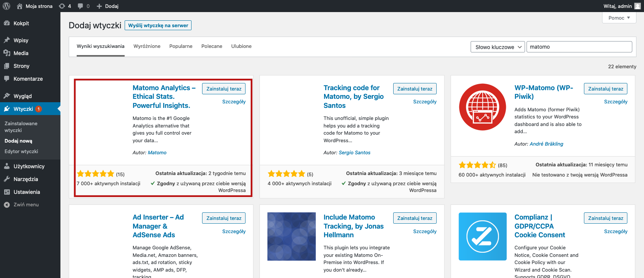Open Zainstalowane wtyczki submenu item

21,127
